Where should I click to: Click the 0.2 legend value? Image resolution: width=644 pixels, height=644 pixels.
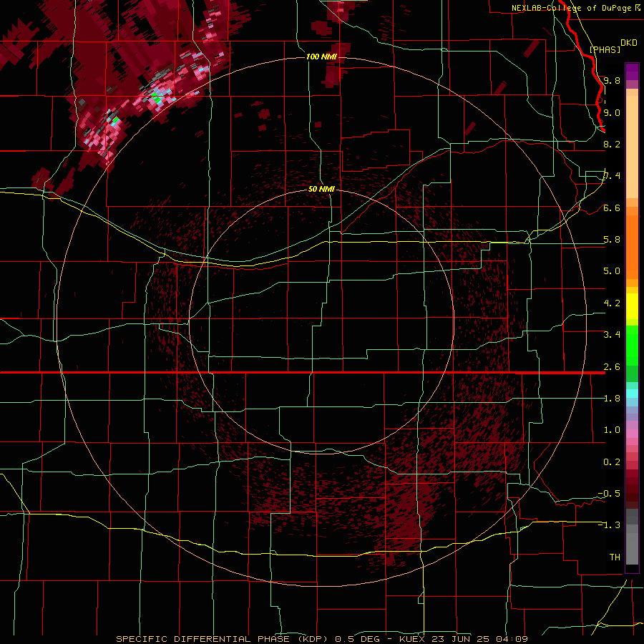612,462
